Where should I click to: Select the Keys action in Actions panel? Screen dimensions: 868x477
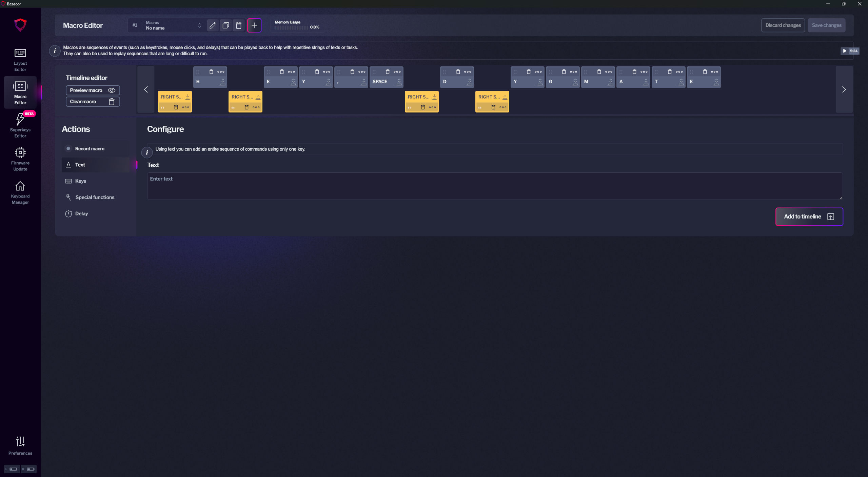[x=80, y=181]
